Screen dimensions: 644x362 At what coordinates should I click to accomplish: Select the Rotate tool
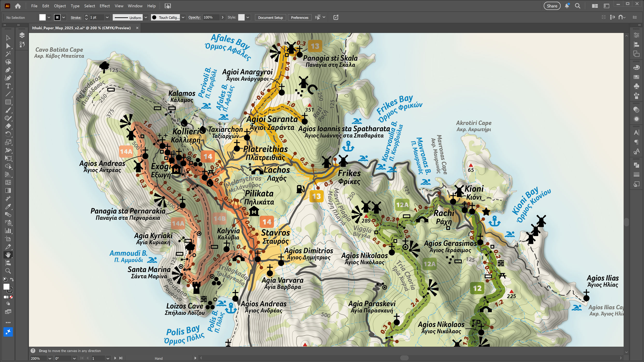pos(8,134)
